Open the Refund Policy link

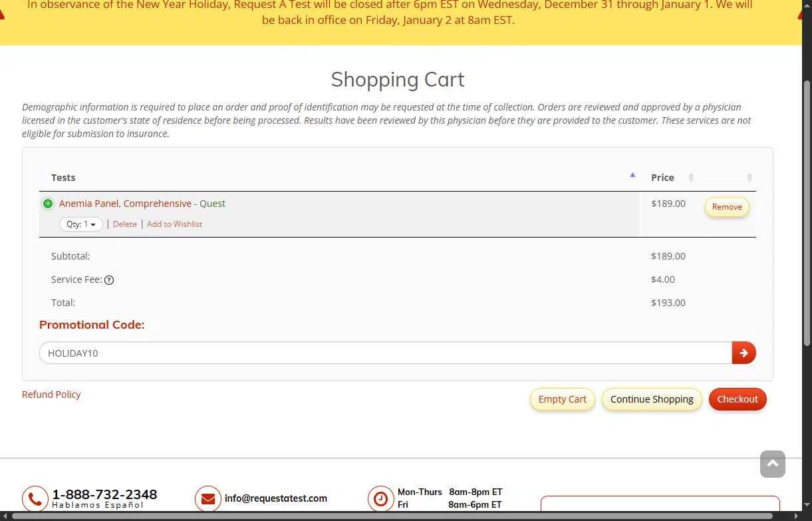(51, 395)
